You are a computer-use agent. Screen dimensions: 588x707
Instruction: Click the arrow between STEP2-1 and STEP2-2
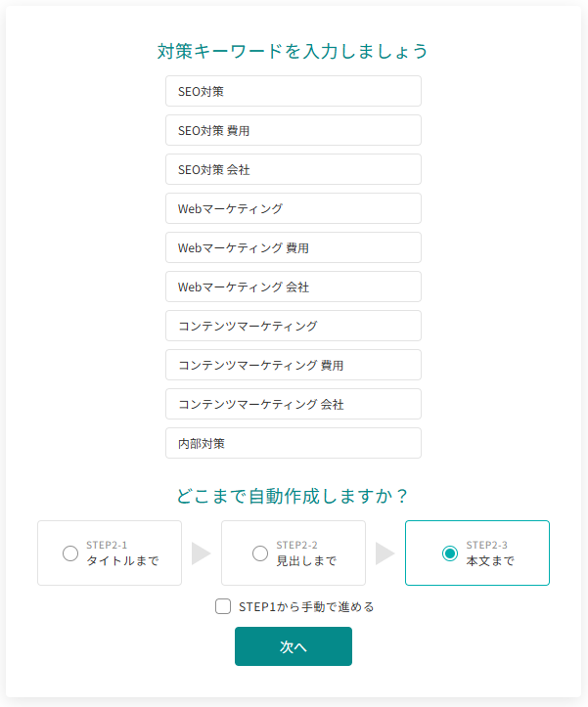(201, 553)
